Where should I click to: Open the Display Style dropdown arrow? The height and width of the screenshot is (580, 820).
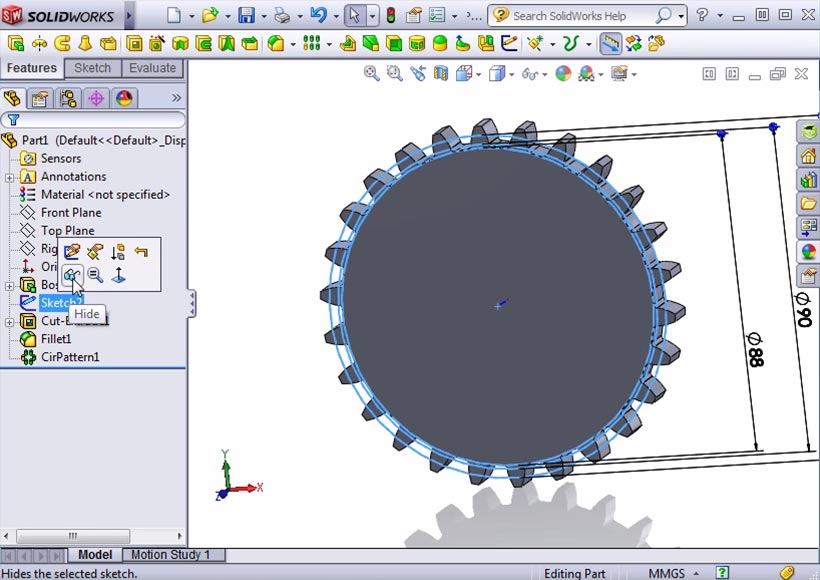512,74
